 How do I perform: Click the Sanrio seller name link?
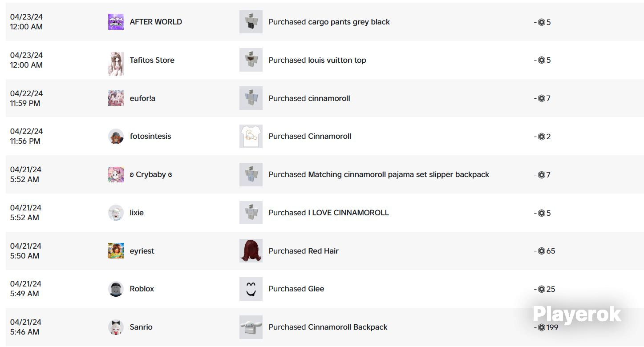click(141, 327)
